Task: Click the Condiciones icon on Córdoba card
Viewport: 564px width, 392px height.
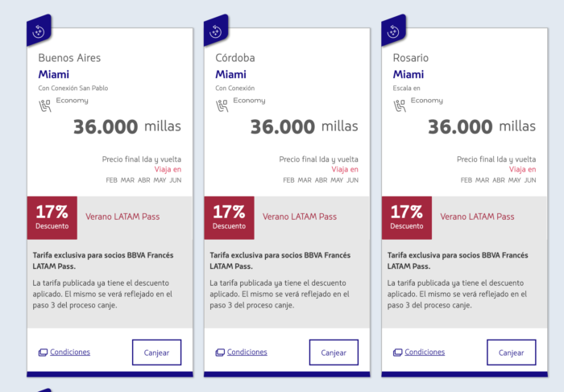Action: point(220,353)
